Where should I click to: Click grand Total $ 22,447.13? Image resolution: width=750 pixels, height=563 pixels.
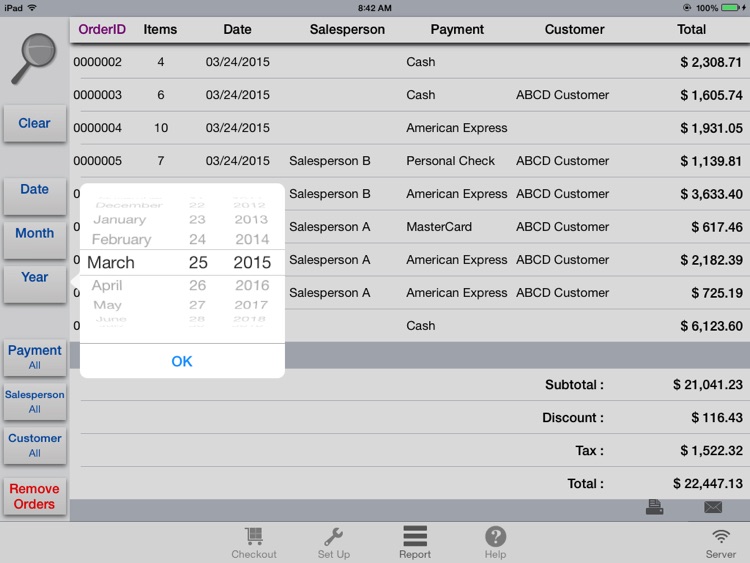(707, 484)
